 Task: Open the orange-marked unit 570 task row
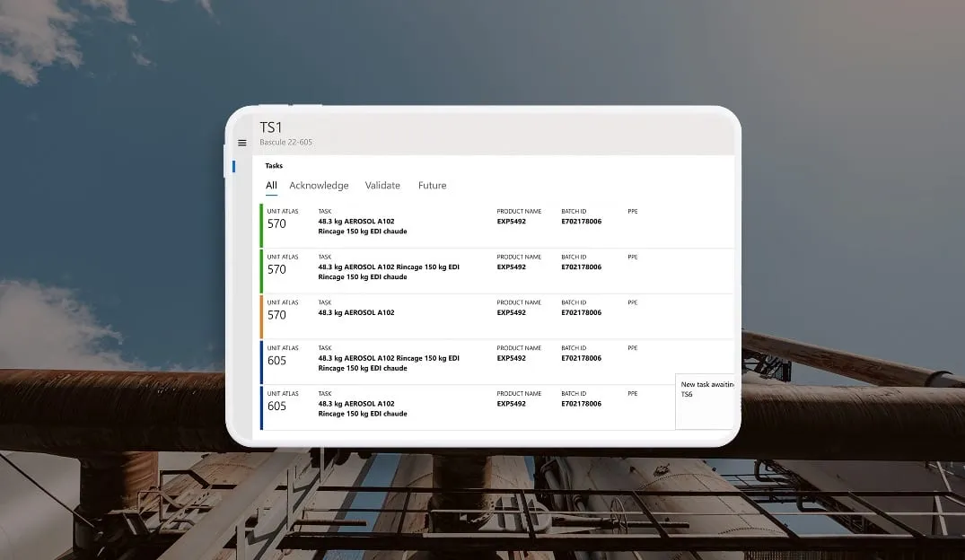coord(497,316)
